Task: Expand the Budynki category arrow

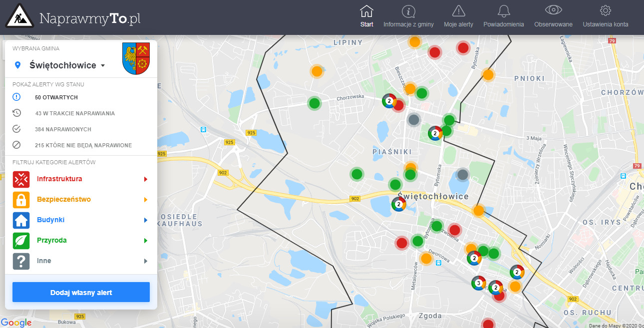Action: point(146,220)
